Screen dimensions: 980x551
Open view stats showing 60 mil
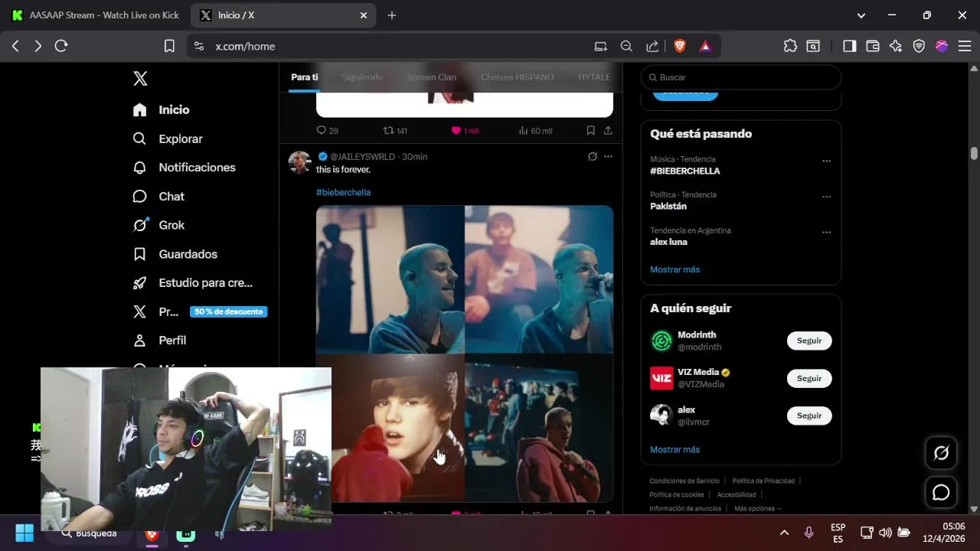tap(535, 131)
